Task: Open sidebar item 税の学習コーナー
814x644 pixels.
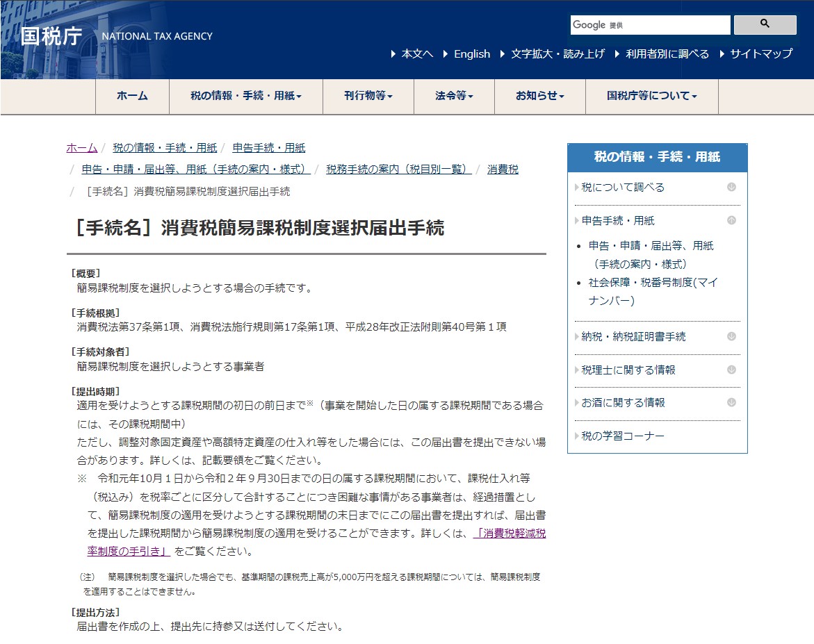Action: click(x=623, y=436)
